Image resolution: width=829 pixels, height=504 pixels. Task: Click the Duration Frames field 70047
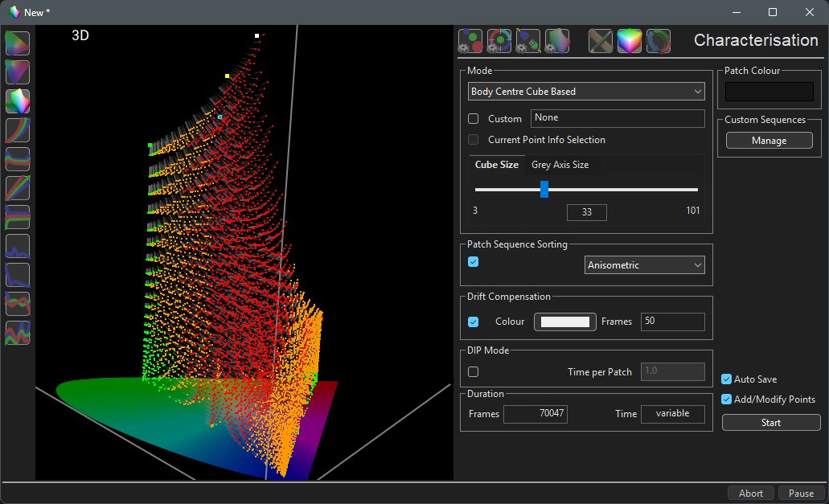click(536, 414)
